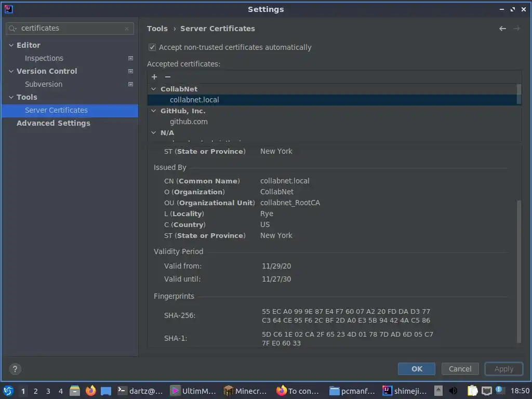Open Subversion settings page
The width and height of the screenshot is (532, 399).
click(x=44, y=84)
